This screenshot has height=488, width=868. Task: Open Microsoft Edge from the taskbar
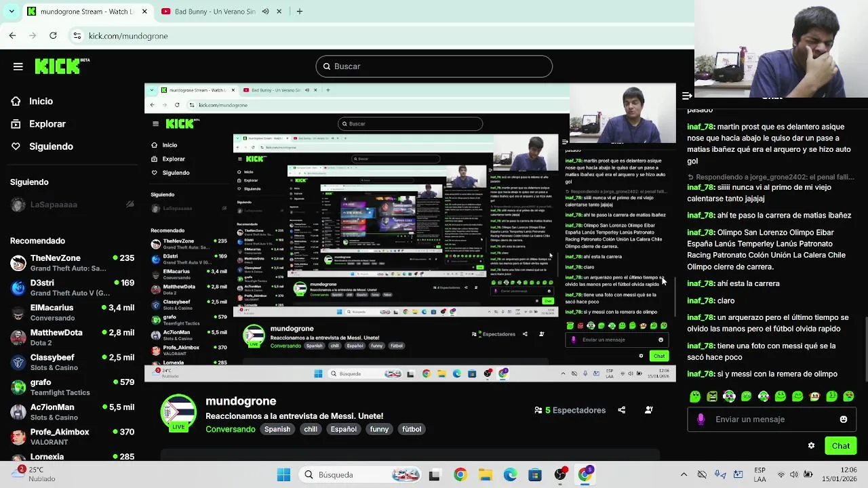tap(510, 475)
